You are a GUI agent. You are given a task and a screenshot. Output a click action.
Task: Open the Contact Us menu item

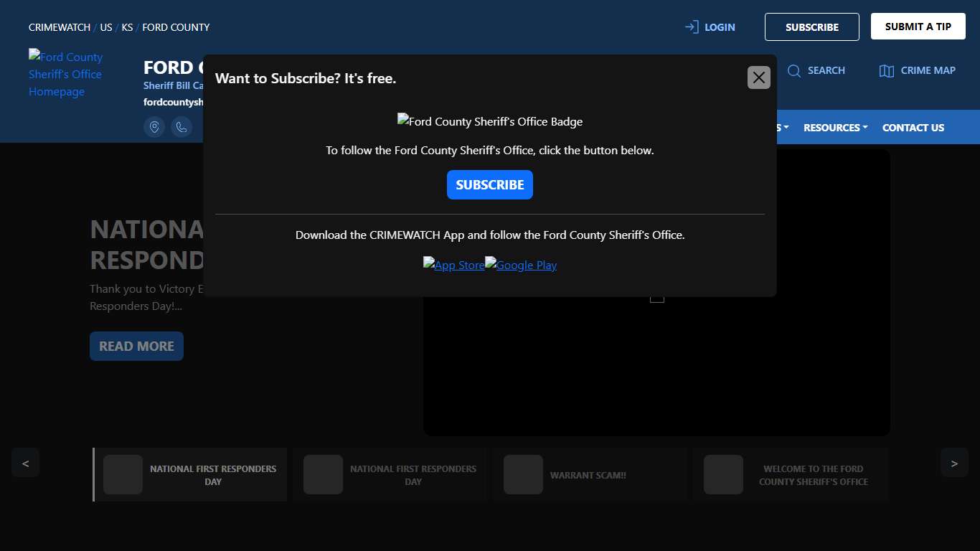click(x=913, y=128)
